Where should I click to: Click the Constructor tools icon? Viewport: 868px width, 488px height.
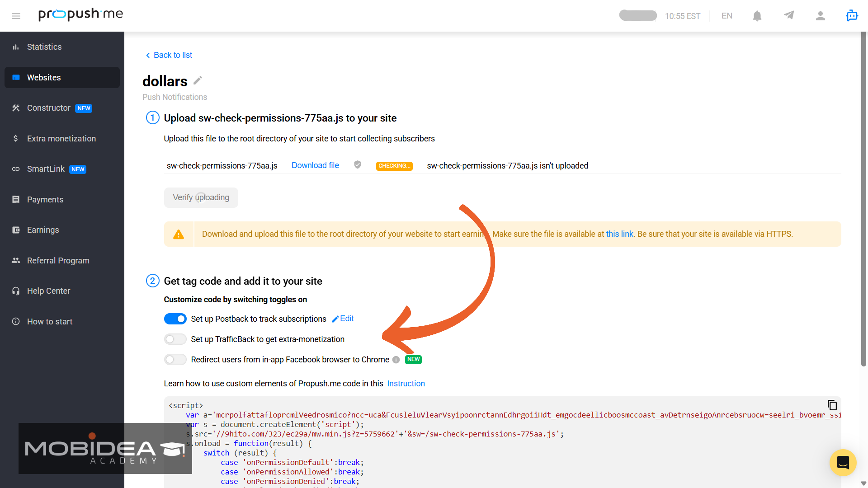click(x=16, y=108)
